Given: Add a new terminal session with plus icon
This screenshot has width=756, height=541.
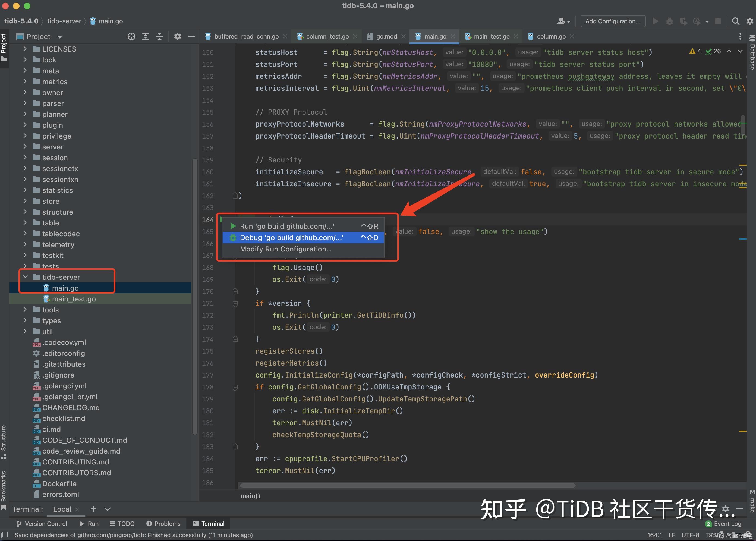Looking at the screenshot, I should pos(93,509).
